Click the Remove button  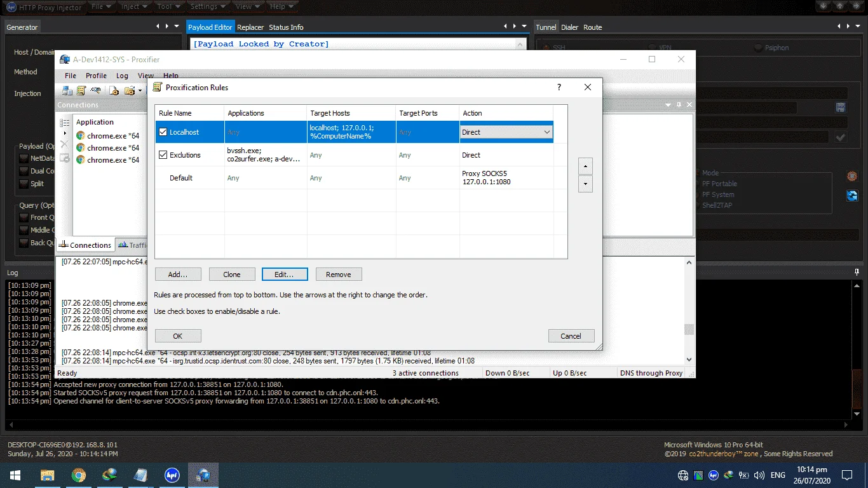339,274
